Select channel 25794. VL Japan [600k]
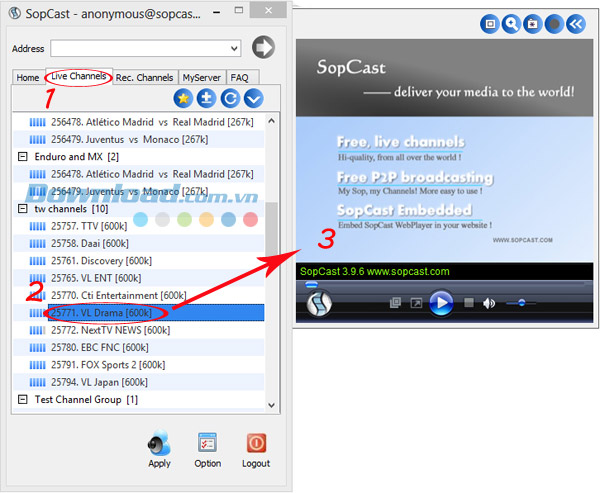 [99, 382]
